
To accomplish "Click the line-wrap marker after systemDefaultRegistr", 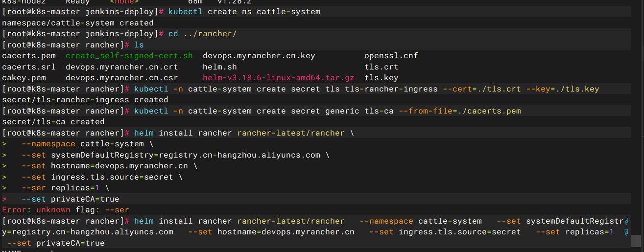I will (627, 221).
